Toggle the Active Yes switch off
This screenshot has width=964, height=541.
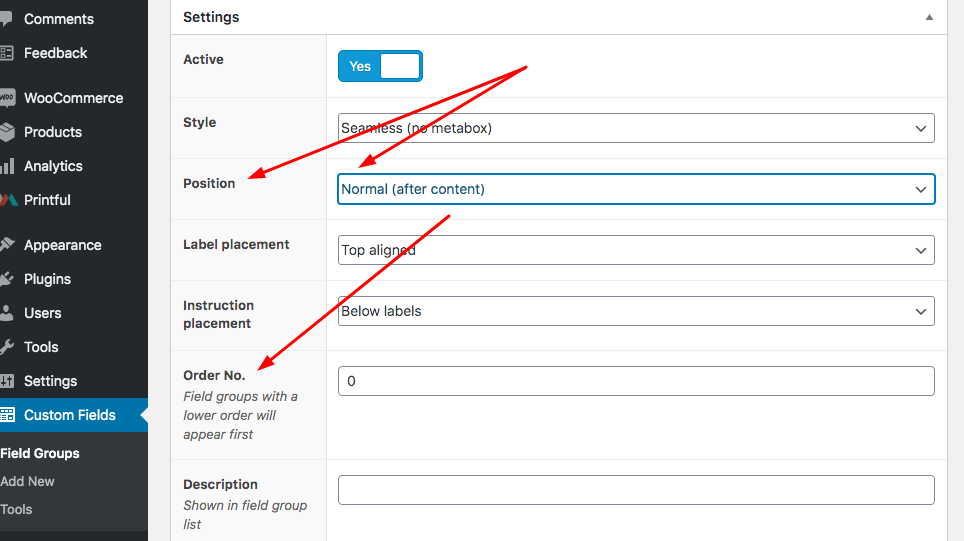click(380, 67)
